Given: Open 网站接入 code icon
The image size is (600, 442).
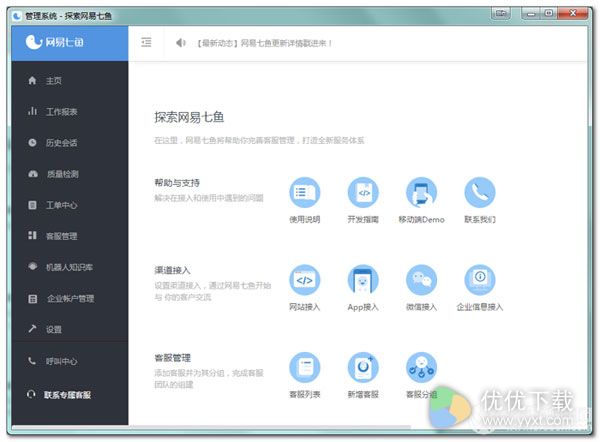Looking at the screenshot, I should [x=305, y=280].
